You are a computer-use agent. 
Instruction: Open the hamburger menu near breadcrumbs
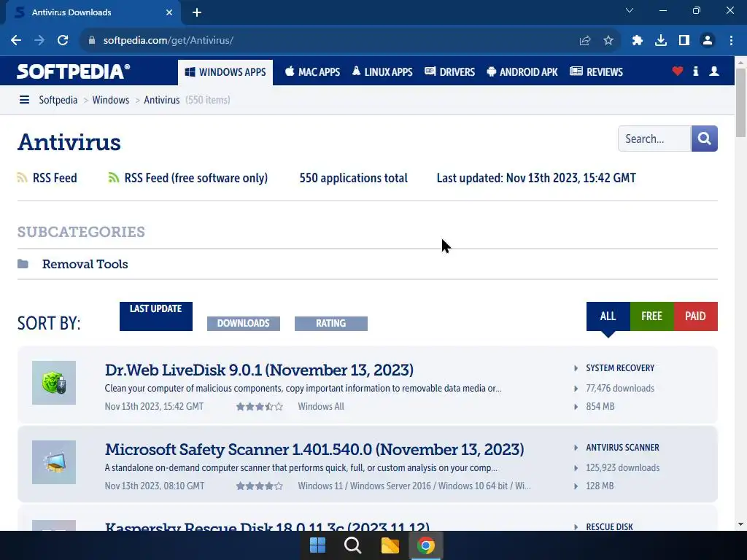click(24, 99)
